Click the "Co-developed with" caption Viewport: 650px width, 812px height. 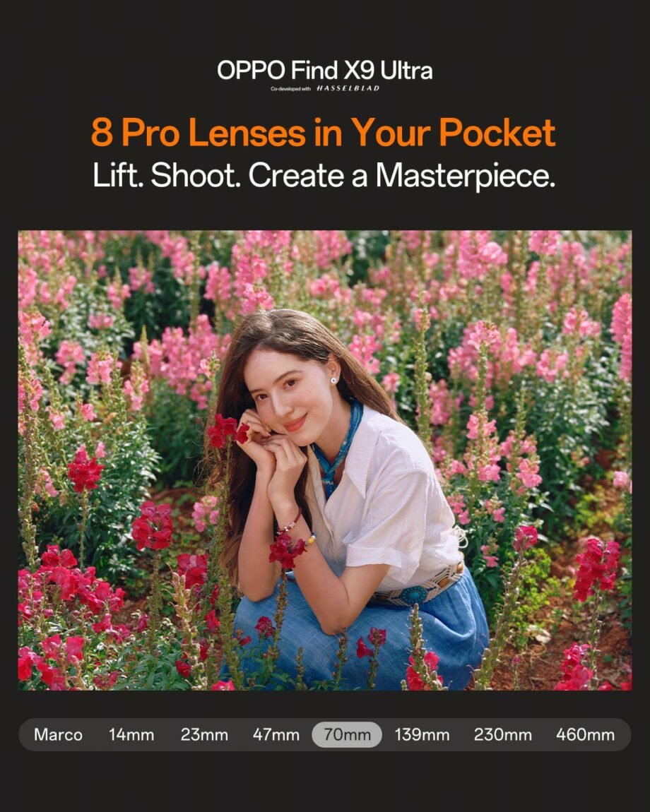[291, 89]
